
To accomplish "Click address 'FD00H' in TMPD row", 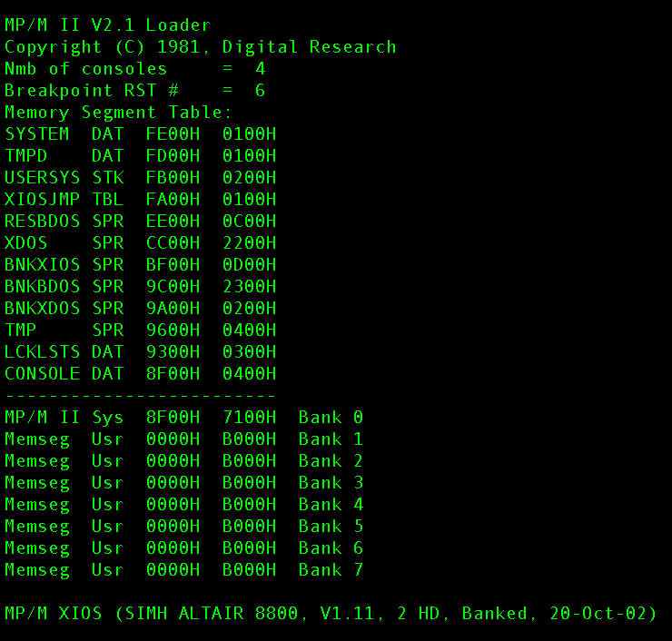I will [173, 156].
